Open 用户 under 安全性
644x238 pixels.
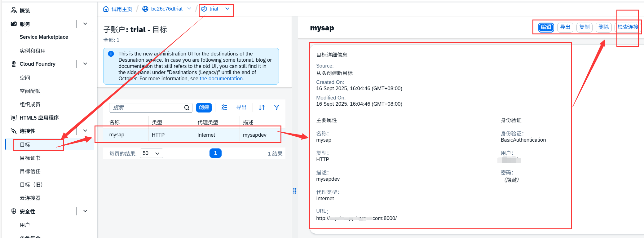tap(25, 225)
